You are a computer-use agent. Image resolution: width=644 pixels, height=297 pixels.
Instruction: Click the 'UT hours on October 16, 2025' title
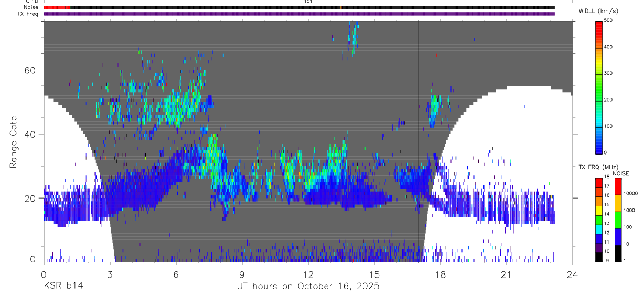(308, 286)
